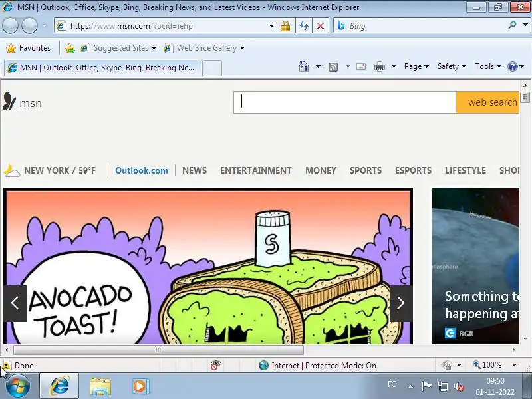
Task: Click the magnifier search icon
Action: pos(512,25)
